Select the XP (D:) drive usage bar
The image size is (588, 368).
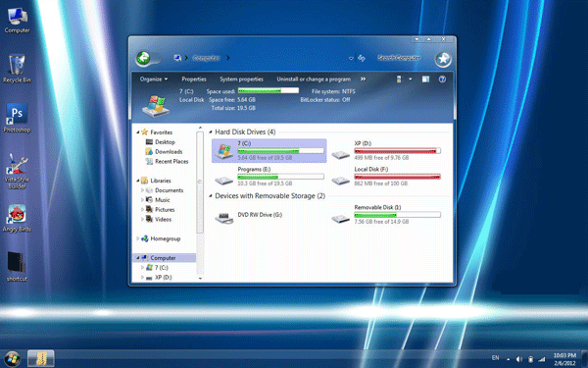pyautogui.click(x=397, y=151)
